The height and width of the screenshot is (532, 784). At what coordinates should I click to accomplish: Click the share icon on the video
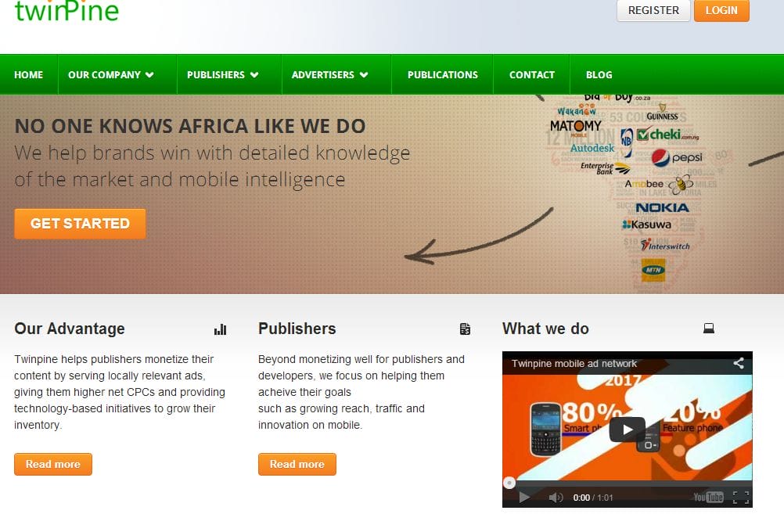click(739, 363)
